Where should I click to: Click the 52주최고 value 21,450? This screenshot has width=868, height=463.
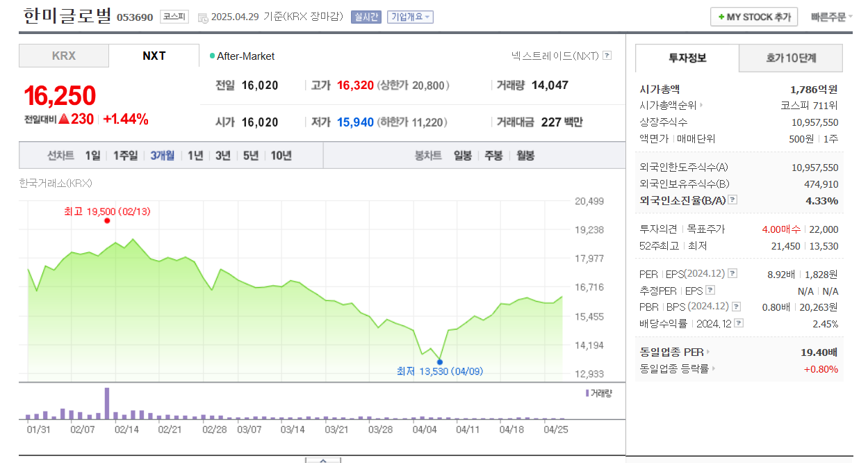pos(785,245)
